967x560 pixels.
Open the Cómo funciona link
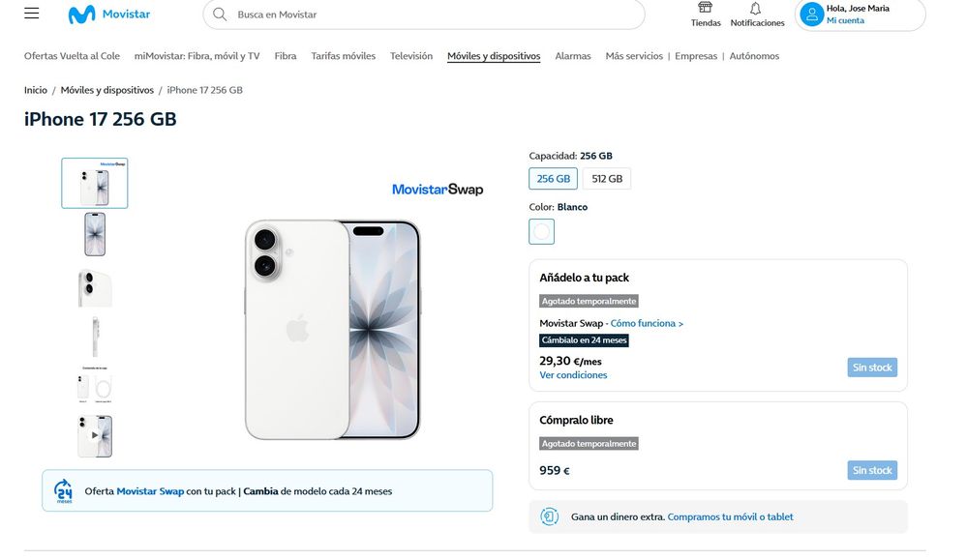coord(647,323)
